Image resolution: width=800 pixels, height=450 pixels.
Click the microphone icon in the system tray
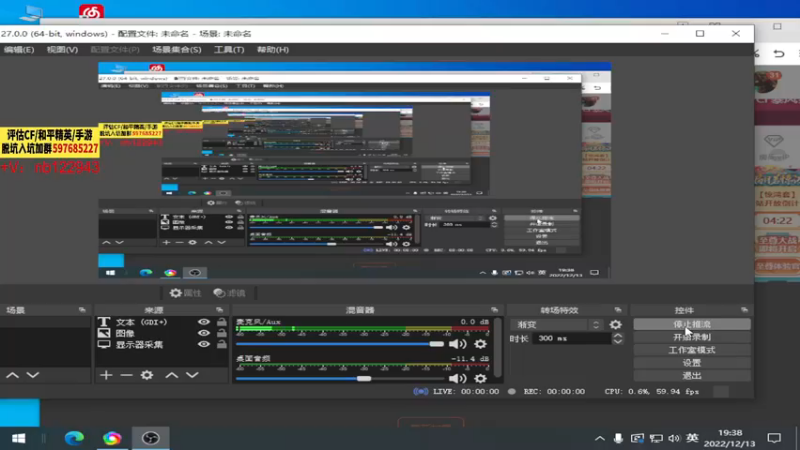[618, 438]
